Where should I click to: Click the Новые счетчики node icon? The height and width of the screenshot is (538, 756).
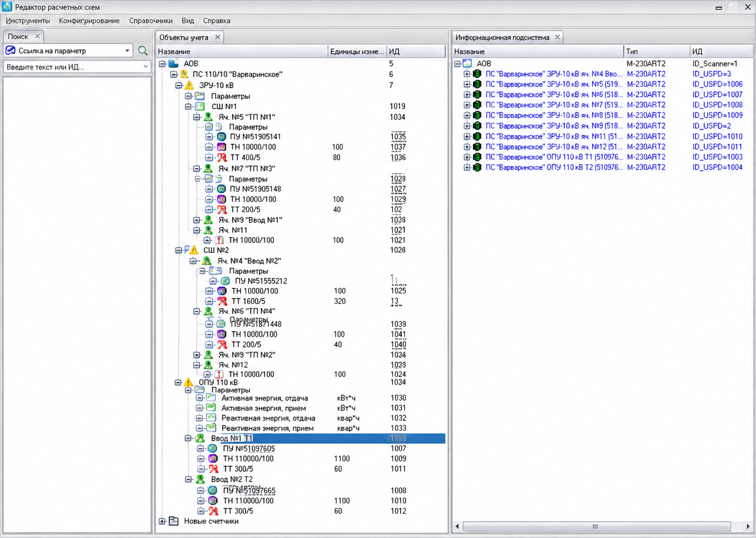click(x=174, y=521)
